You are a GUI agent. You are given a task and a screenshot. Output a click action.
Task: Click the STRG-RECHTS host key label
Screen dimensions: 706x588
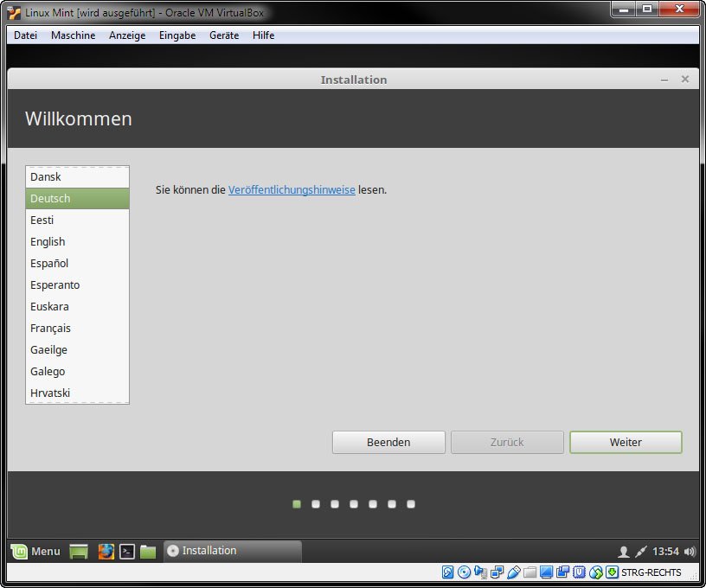point(651,572)
